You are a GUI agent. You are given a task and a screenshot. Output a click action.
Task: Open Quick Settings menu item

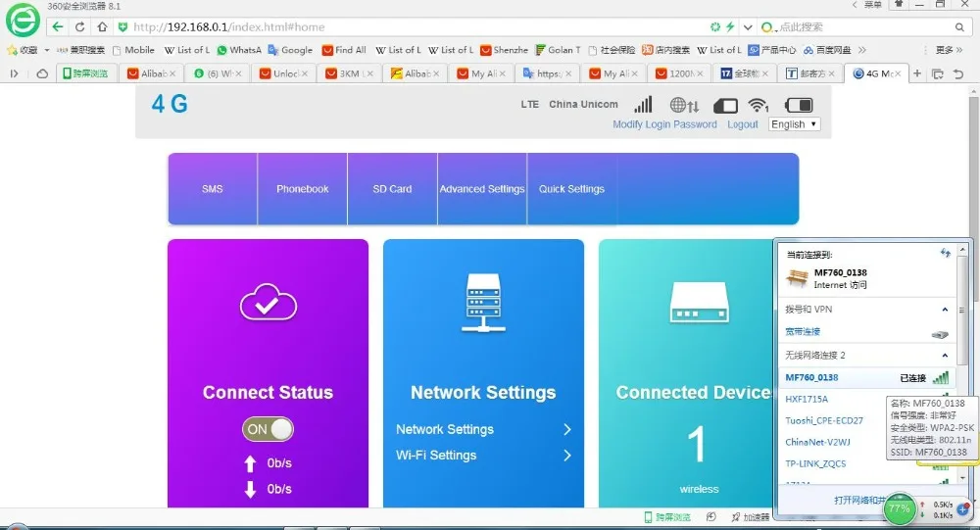click(x=572, y=189)
